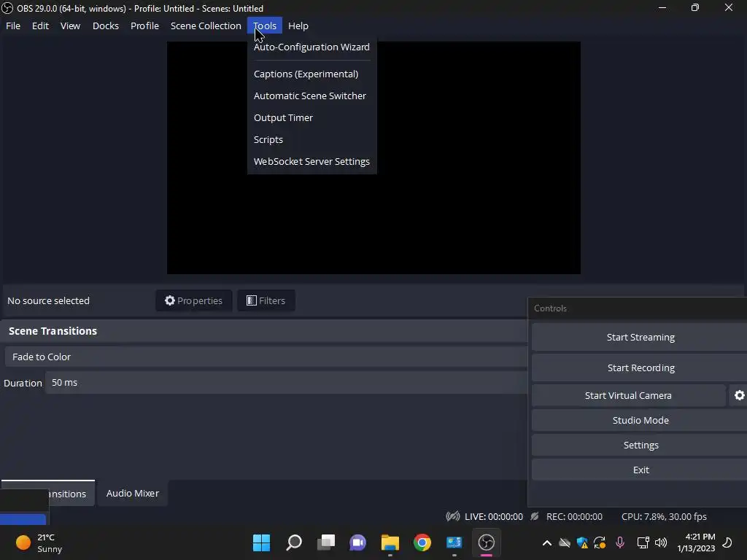Open Google Chrome from the taskbar
Image resolution: width=747 pixels, height=560 pixels.
pos(422,542)
